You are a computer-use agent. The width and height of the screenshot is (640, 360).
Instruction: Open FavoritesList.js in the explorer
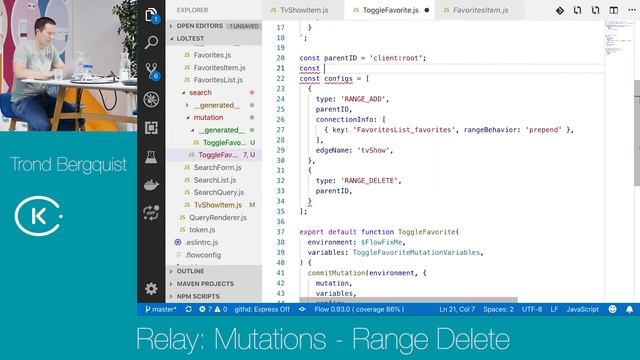[x=218, y=80]
